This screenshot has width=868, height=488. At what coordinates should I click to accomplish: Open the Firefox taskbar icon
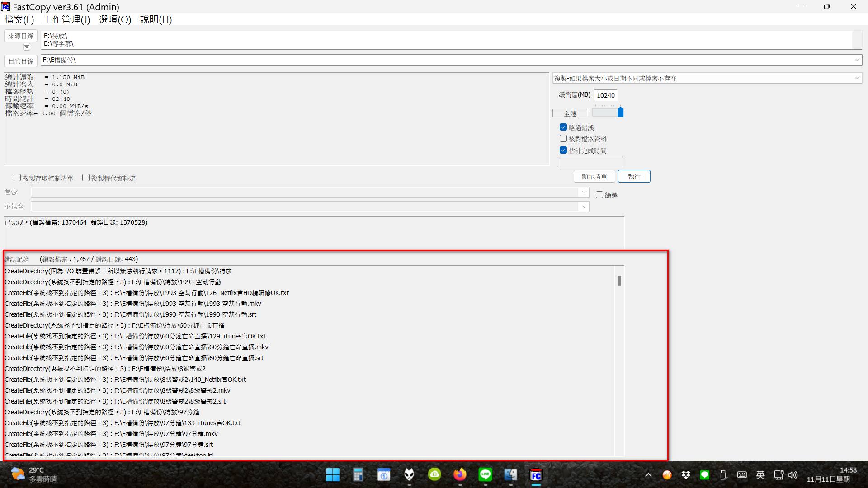(x=460, y=475)
